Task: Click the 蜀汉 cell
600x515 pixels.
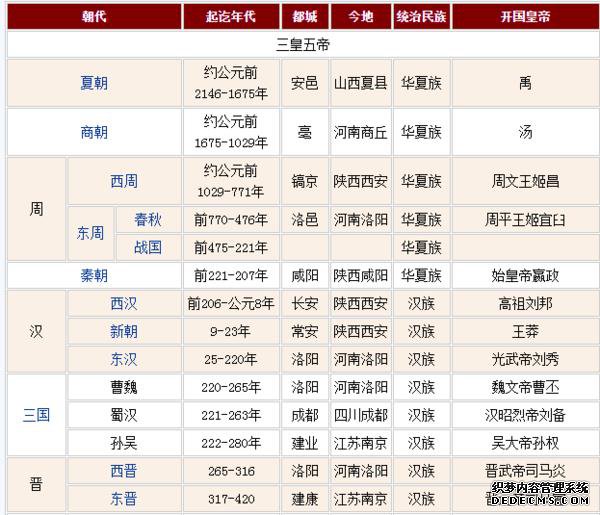Action: 124,415
